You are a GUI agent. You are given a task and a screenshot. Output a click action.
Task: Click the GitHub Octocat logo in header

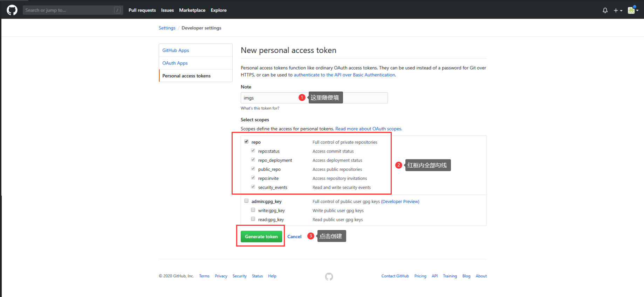coord(12,10)
